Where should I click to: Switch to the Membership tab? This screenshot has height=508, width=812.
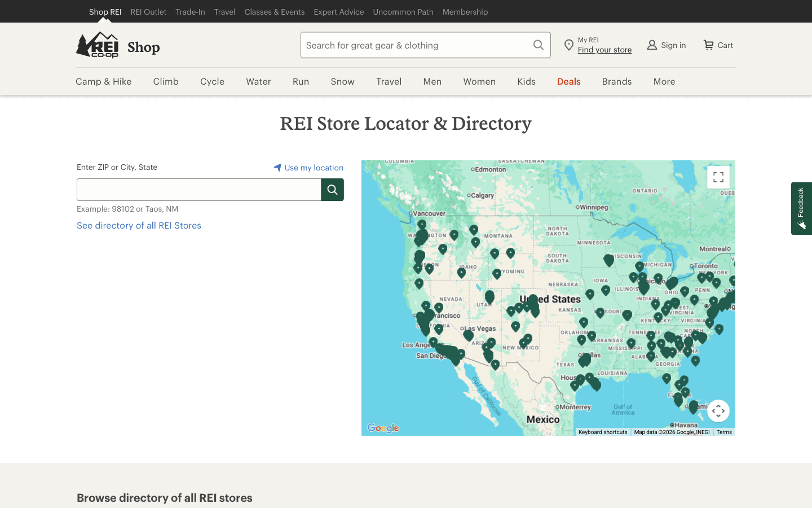(465, 11)
